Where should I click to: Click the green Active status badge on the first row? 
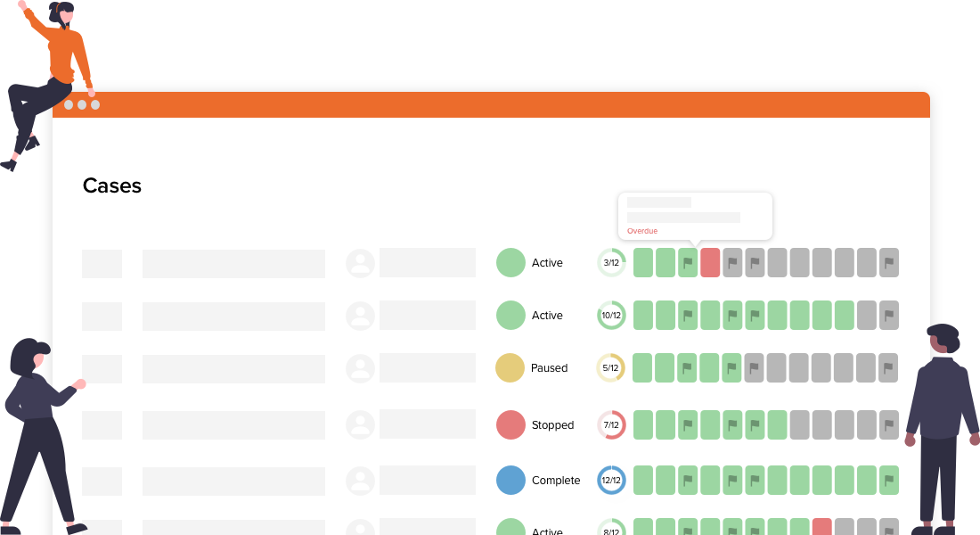[x=509, y=262]
